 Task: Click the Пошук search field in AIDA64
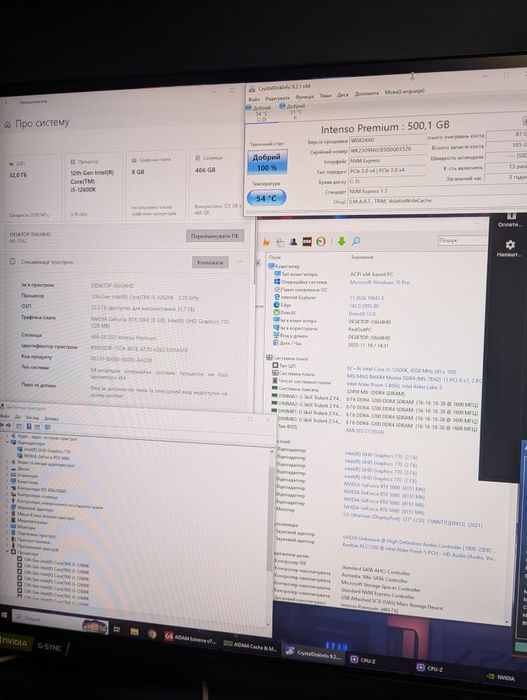tap(462, 240)
